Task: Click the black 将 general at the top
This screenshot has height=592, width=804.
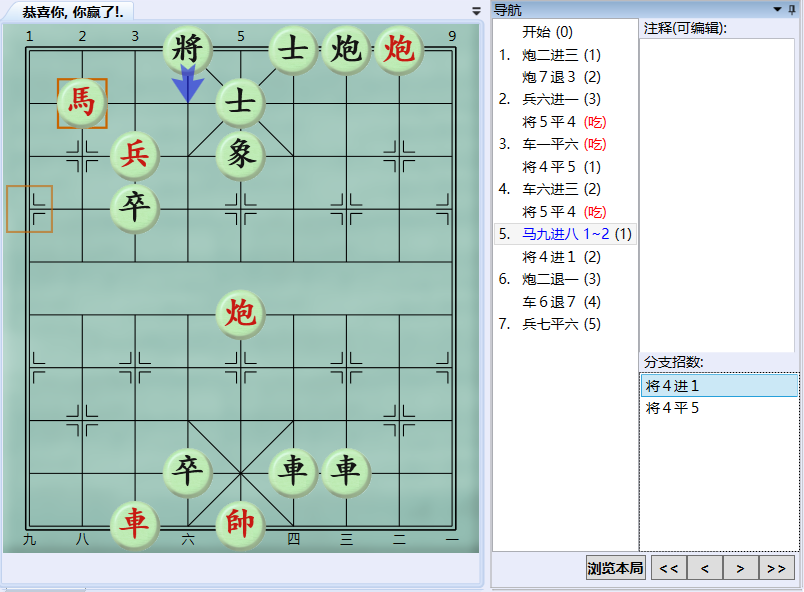Action: pos(186,48)
